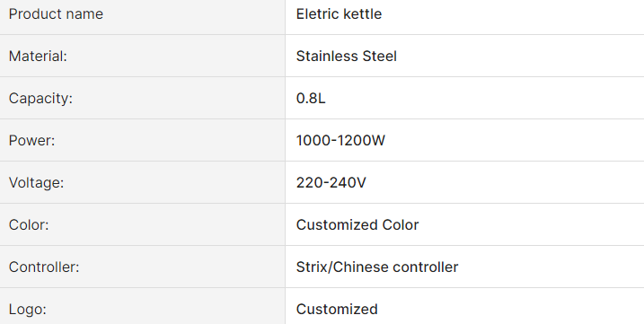Select the Customized Color value text

point(357,225)
